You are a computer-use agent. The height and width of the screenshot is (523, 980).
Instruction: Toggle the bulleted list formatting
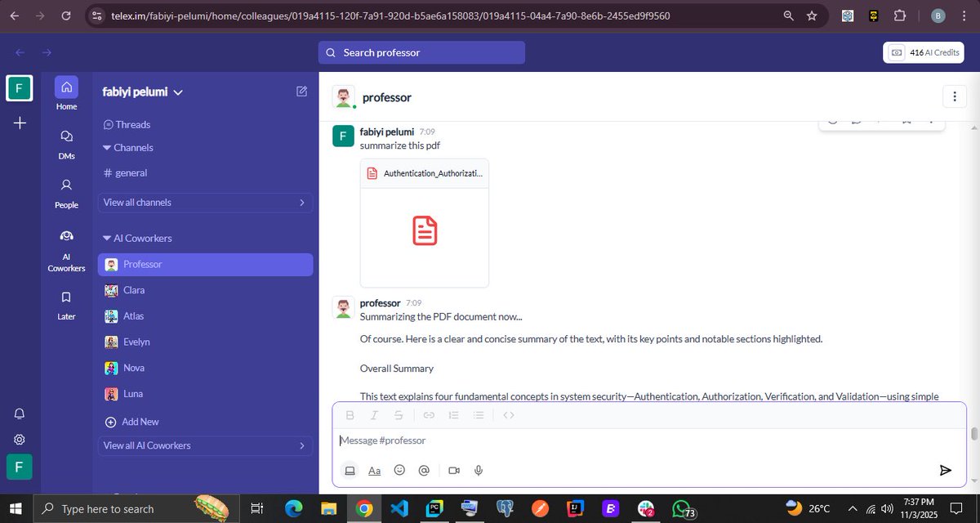[479, 414]
